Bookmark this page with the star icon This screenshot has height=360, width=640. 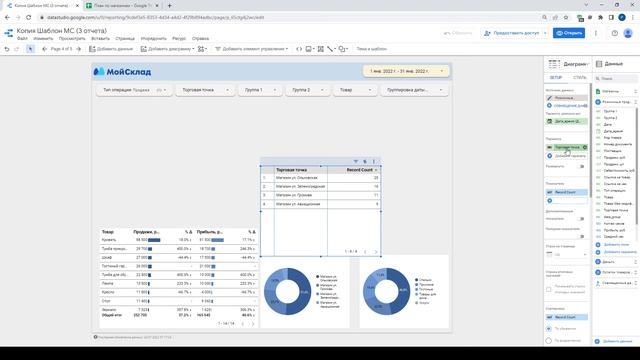(x=566, y=18)
